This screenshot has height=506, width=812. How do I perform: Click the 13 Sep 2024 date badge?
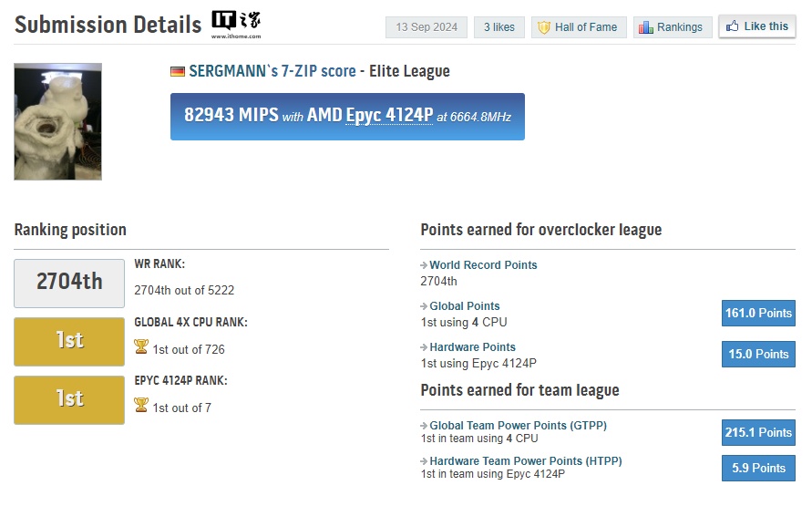point(427,27)
